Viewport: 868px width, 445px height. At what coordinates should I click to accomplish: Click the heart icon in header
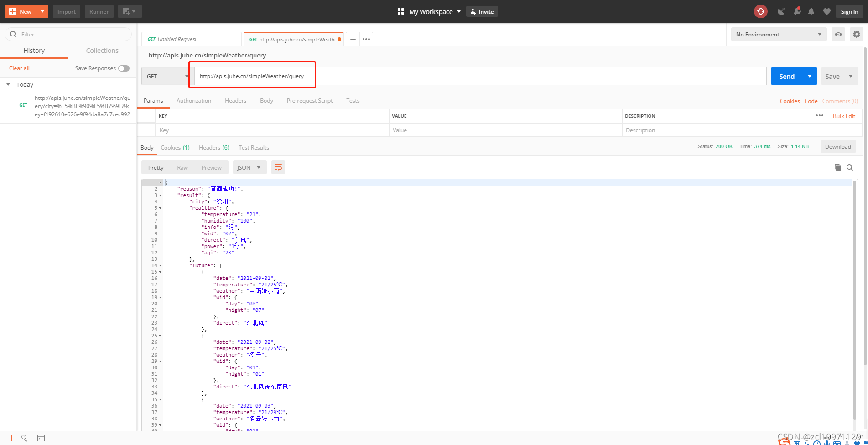pos(826,11)
